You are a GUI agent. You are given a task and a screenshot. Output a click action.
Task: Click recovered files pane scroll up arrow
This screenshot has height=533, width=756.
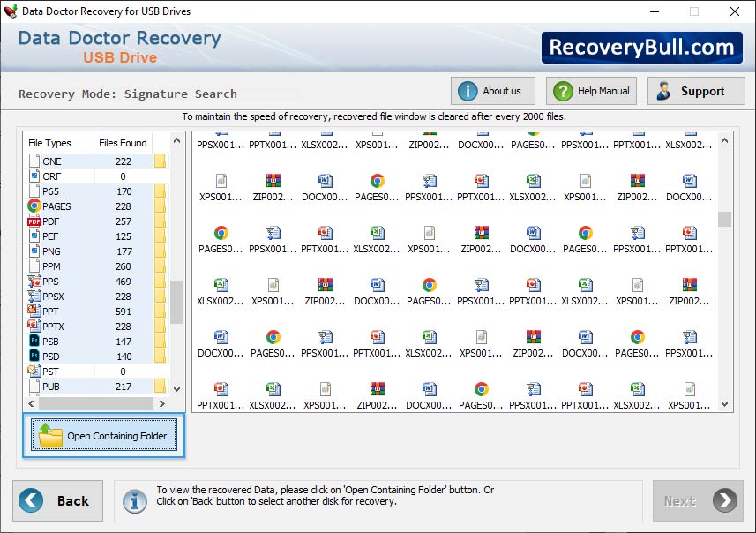(x=724, y=140)
